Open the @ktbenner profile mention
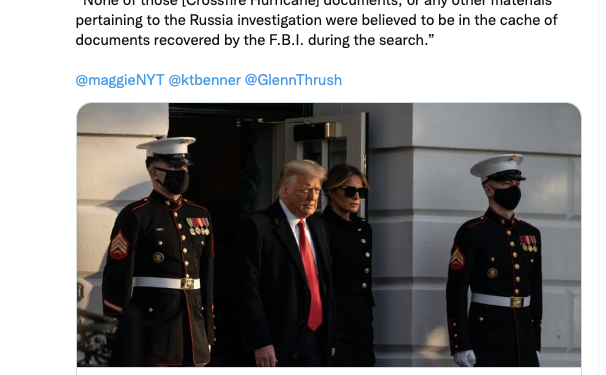Viewport: 606px width, 375px height. (204, 80)
